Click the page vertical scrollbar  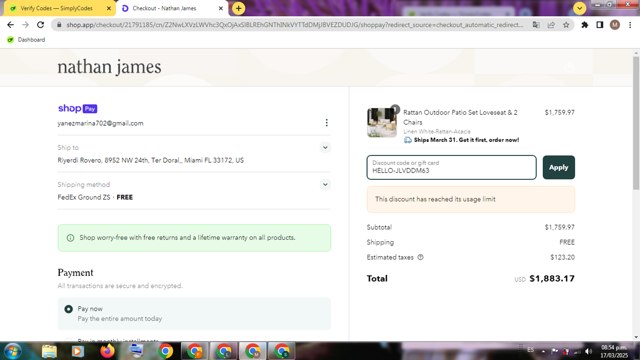click(636, 122)
